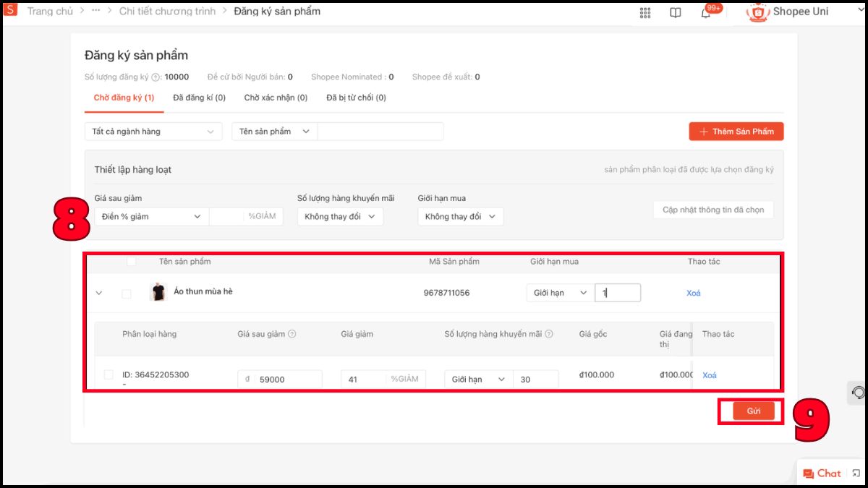Image resolution: width=868 pixels, height=488 pixels.
Task: Go to Trang chủ breadcrumb
Action: point(50,12)
